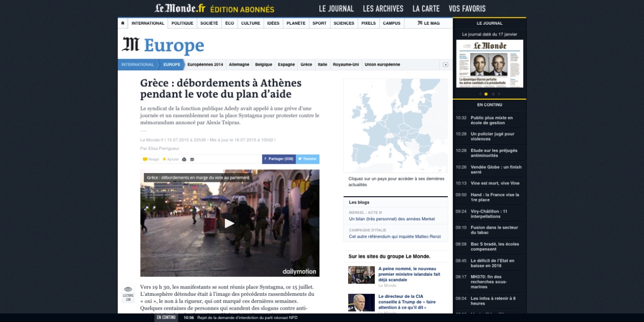Open the Le Monde front page thumbnail
Screen dimensions: 644x322
pyautogui.click(x=489, y=64)
